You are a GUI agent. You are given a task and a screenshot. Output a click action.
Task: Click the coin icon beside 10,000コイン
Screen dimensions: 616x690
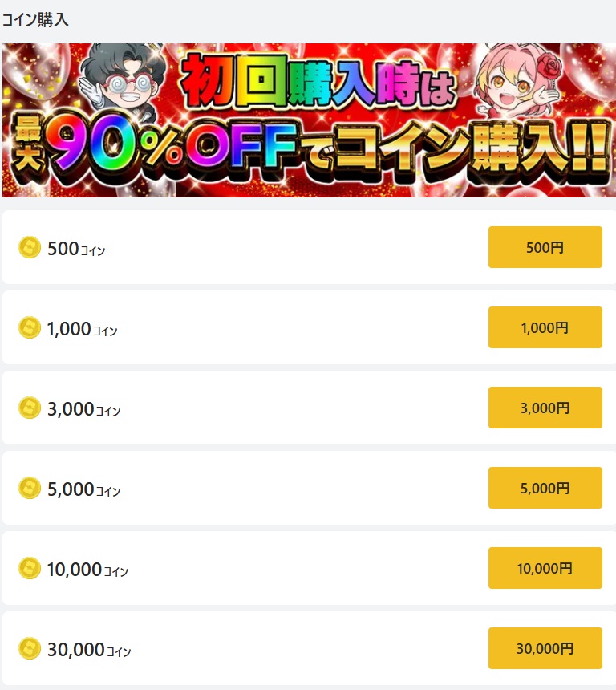point(30,568)
